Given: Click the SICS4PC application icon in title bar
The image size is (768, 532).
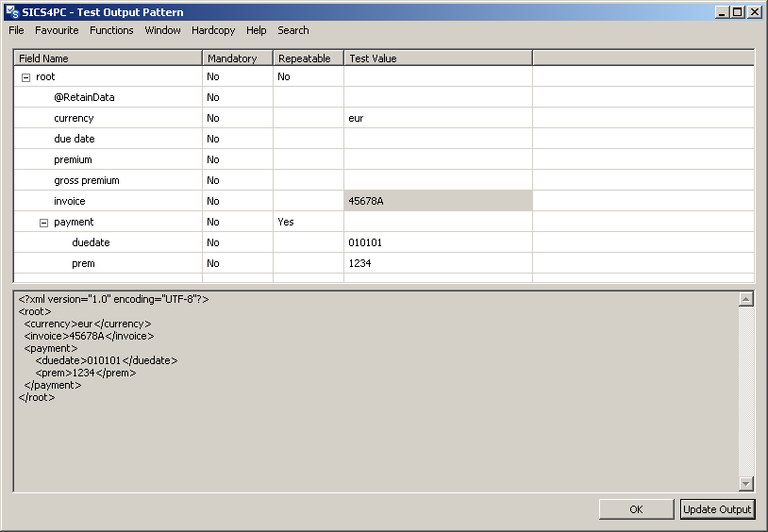Looking at the screenshot, I should click(12, 12).
